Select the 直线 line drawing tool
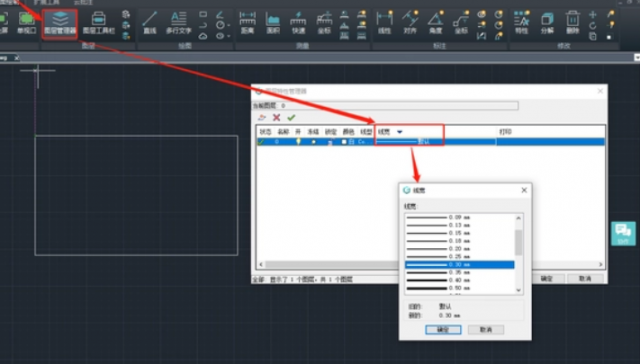Image resolution: width=640 pixels, height=364 pixels. [150, 23]
